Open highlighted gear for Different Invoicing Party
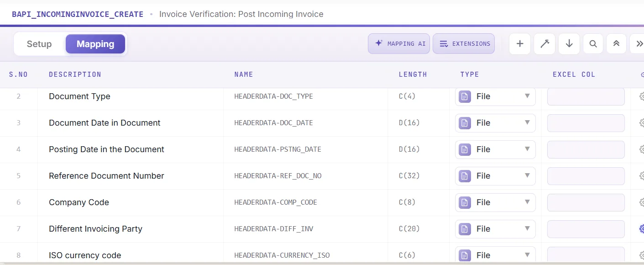644x265 pixels. pyautogui.click(x=641, y=229)
